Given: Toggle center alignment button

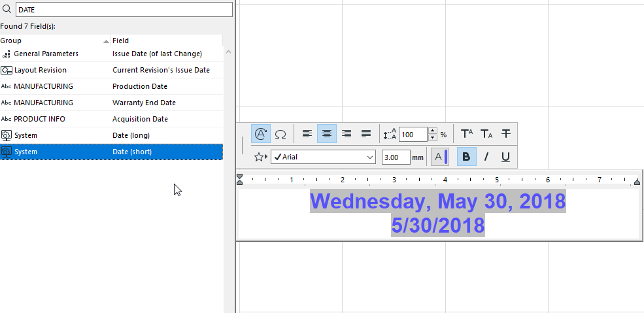Looking at the screenshot, I should pyautogui.click(x=327, y=134).
